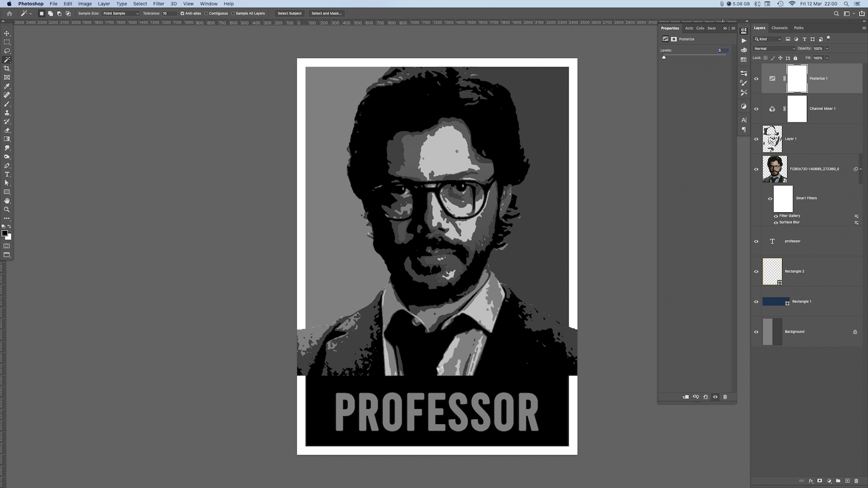
Task: Select the Sponge tool in the toolbar
Action: point(7,157)
